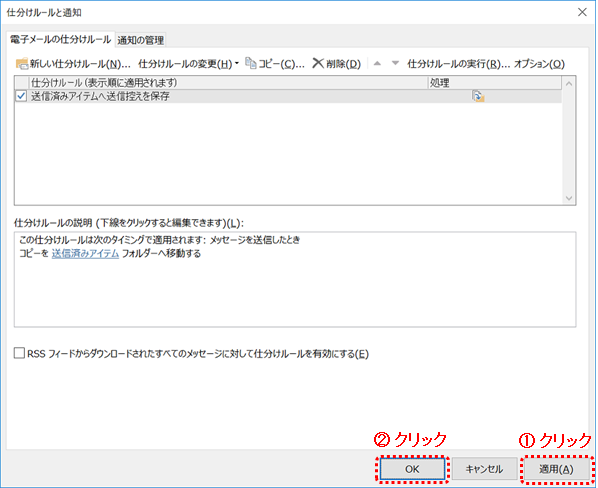Click the rule list scrollbar down arrow
The image size is (598, 488).
point(569,198)
